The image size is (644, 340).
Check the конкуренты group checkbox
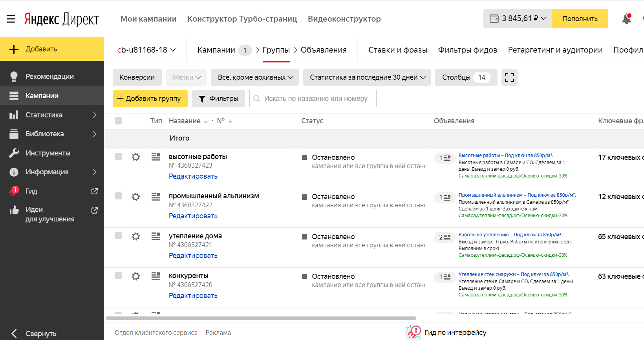click(118, 276)
